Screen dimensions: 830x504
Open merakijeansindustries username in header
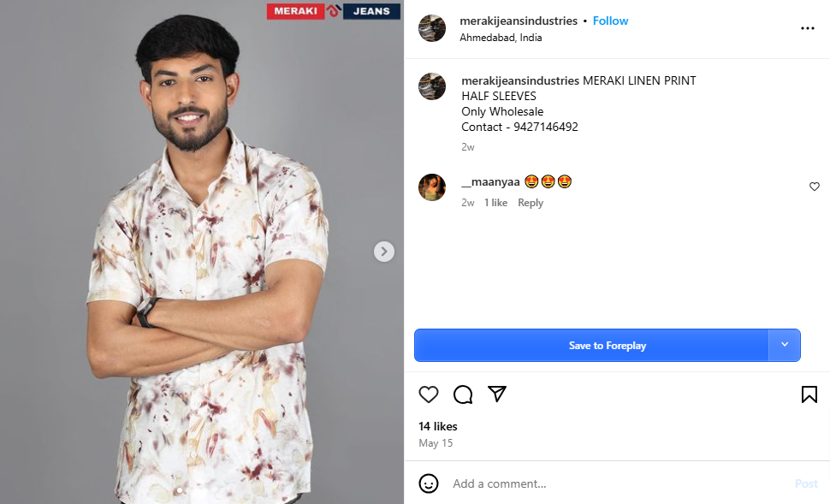519,21
